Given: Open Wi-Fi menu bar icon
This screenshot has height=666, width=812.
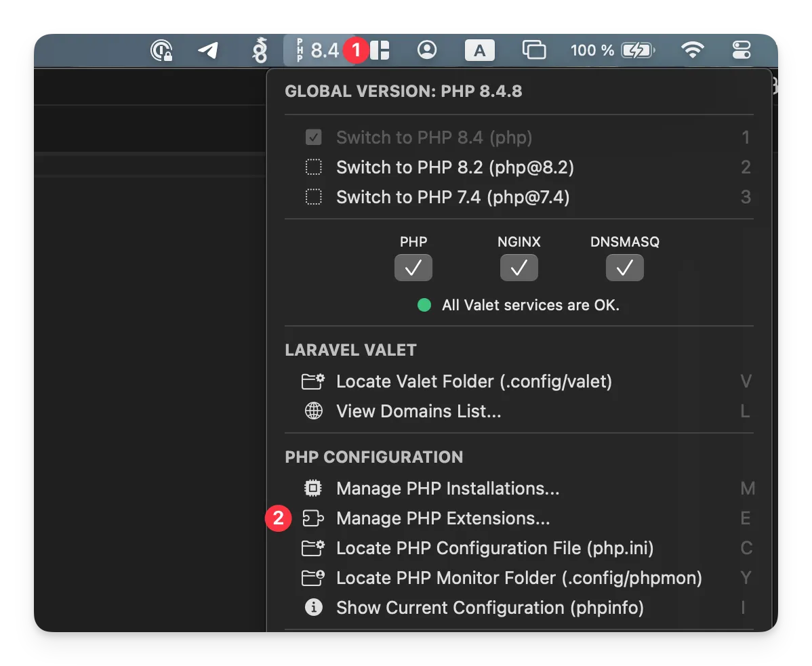Looking at the screenshot, I should pyautogui.click(x=693, y=50).
